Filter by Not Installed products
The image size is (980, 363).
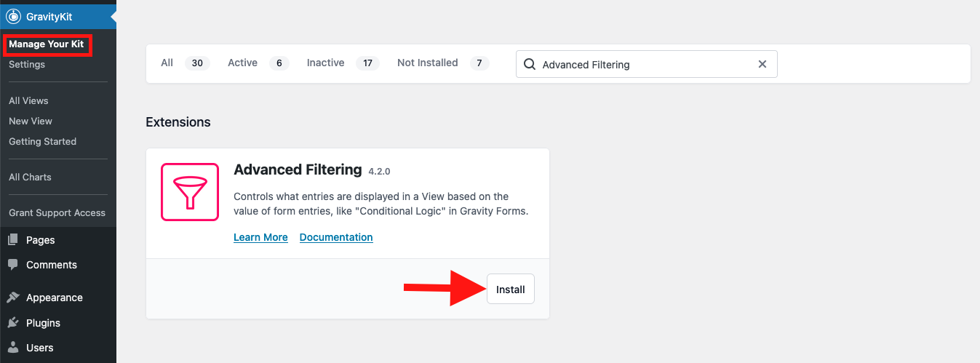tap(443, 63)
